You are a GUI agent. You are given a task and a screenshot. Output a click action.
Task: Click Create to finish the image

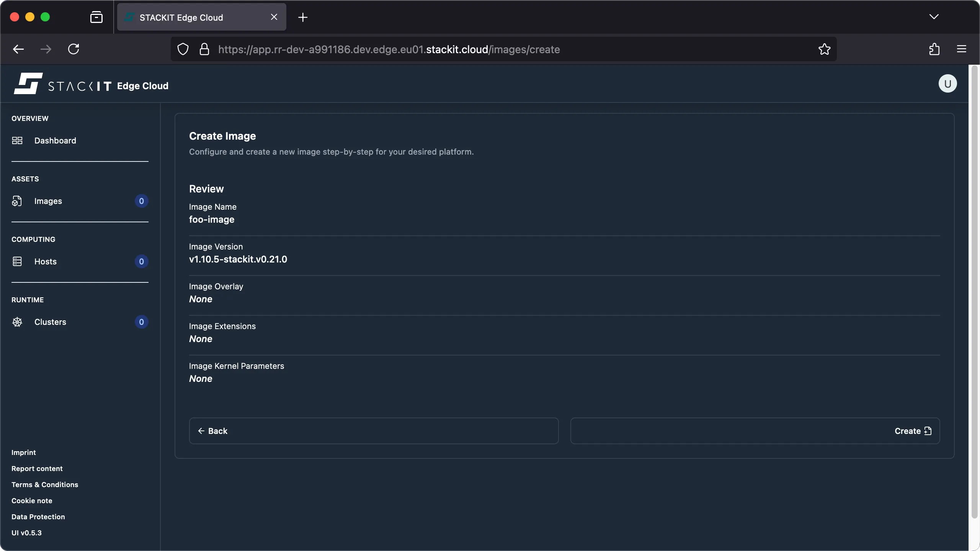click(913, 431)
